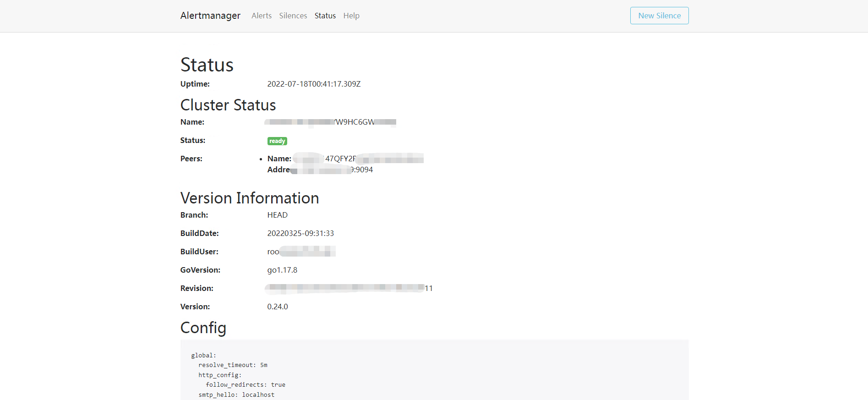Image resolution: width=868 pixels, height=400 pixels.
Task: Click the follow_redirects: true config line
Action: 246,385
